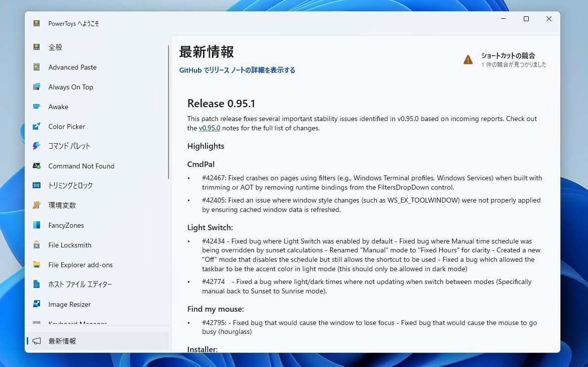Click the Find my mouse: heading
The height and width of the screenshot is (367, 588).
click(x=215, y=309)
